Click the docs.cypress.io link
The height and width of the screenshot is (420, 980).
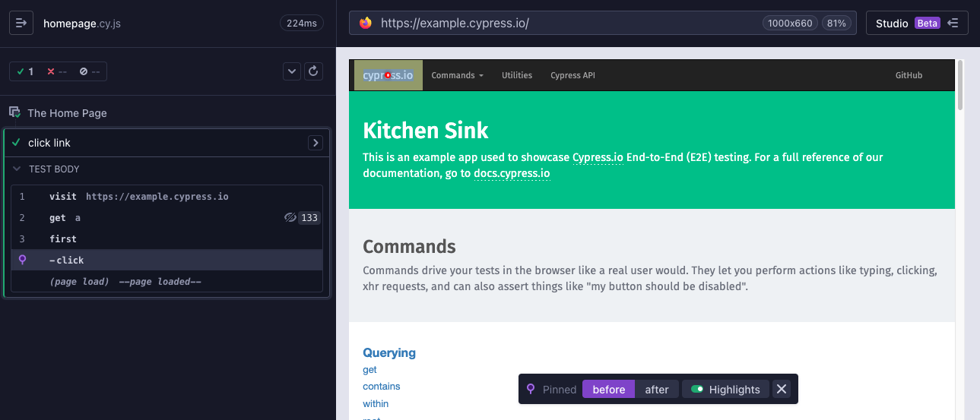point(511,173)
